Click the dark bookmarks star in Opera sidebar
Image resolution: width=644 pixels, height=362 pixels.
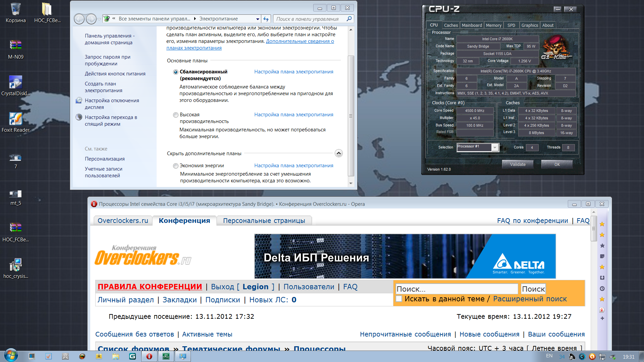602,246
